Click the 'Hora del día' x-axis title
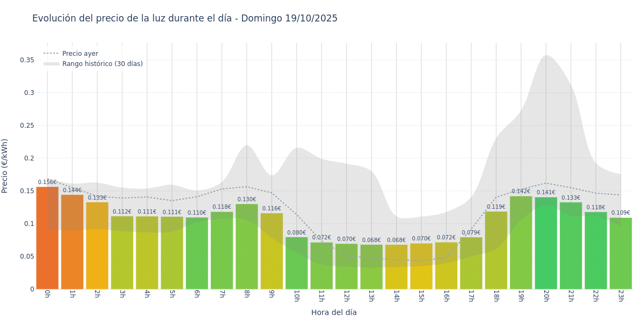 (x=334, y=312)
